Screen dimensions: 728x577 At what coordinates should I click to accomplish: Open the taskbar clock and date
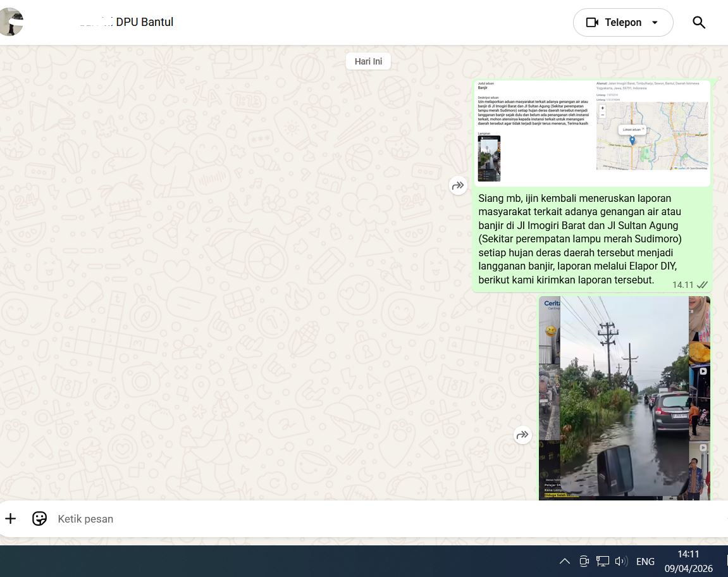(688, 561)
